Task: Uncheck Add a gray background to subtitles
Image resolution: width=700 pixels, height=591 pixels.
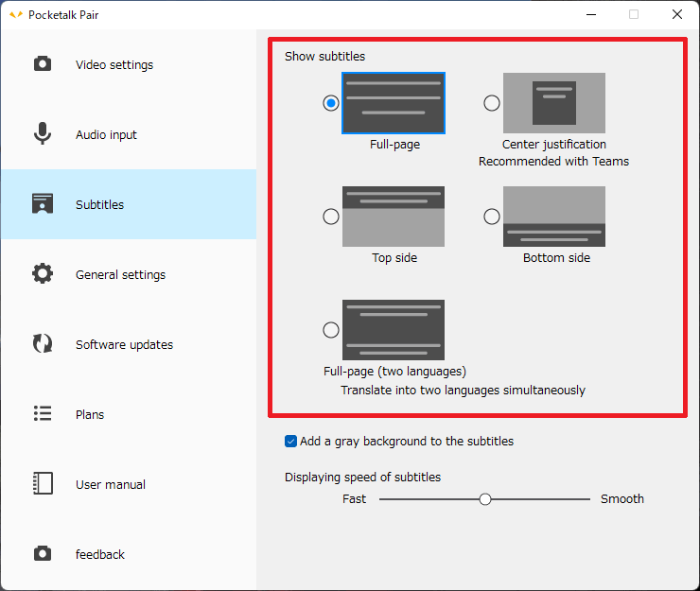Action: (x=291, y=442)
